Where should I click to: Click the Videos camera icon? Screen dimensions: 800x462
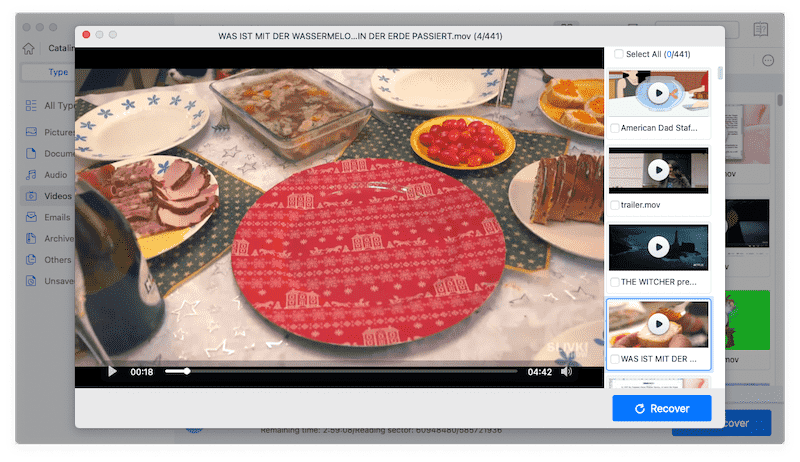coord(31,196)
